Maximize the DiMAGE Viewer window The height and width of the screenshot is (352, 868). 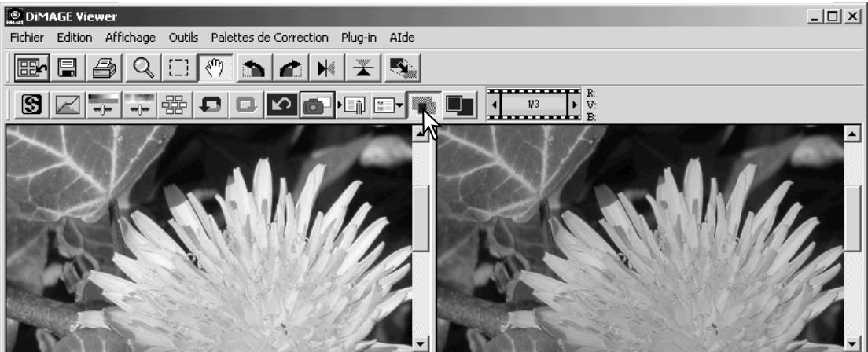point(832,17)
